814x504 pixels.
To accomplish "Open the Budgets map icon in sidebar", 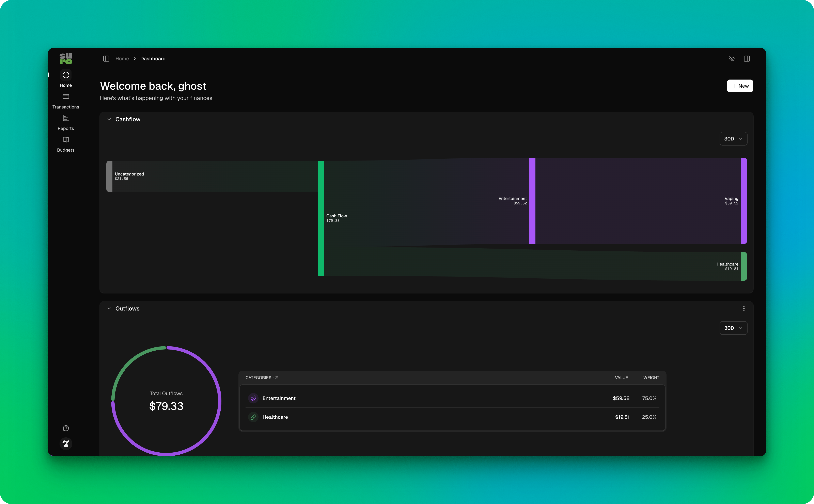I will point(66,140).
